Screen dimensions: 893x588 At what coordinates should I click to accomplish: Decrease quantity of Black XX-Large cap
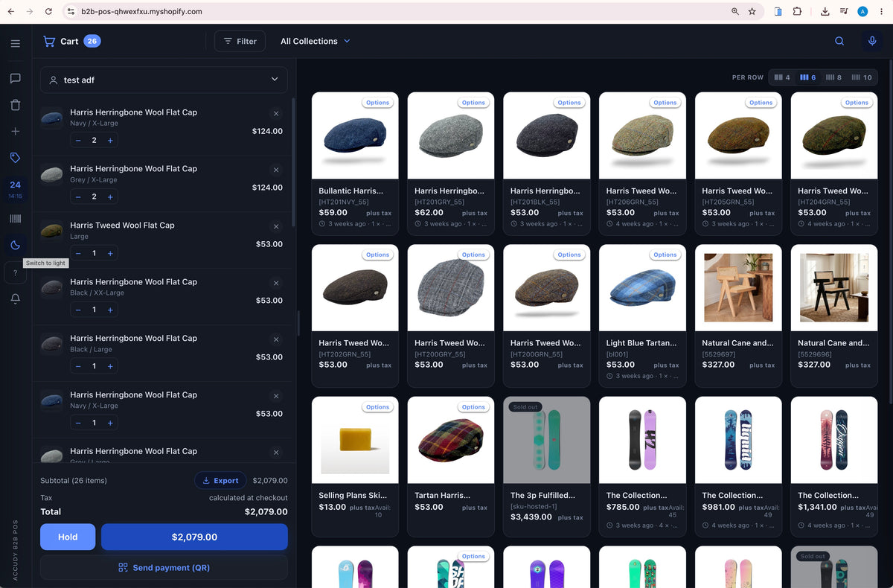click(78, 310)
